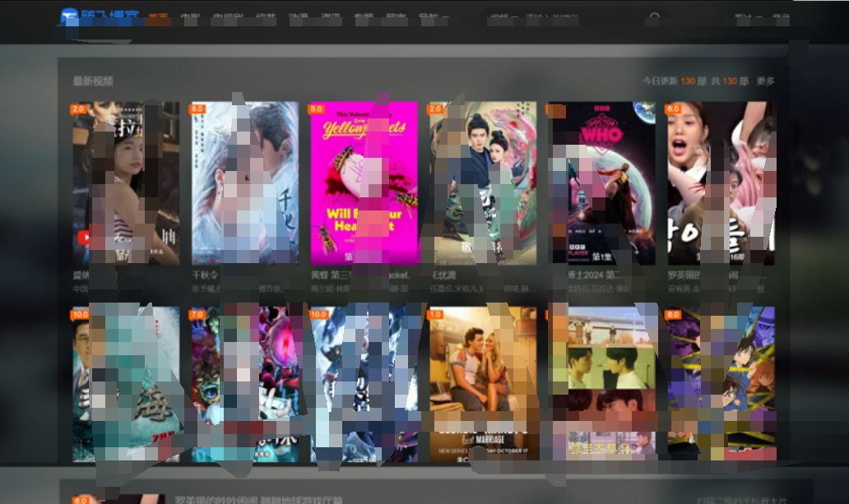Switch to the 电视剧 TV series tab
Screen dimensions: 849x504
coord(225,18)
